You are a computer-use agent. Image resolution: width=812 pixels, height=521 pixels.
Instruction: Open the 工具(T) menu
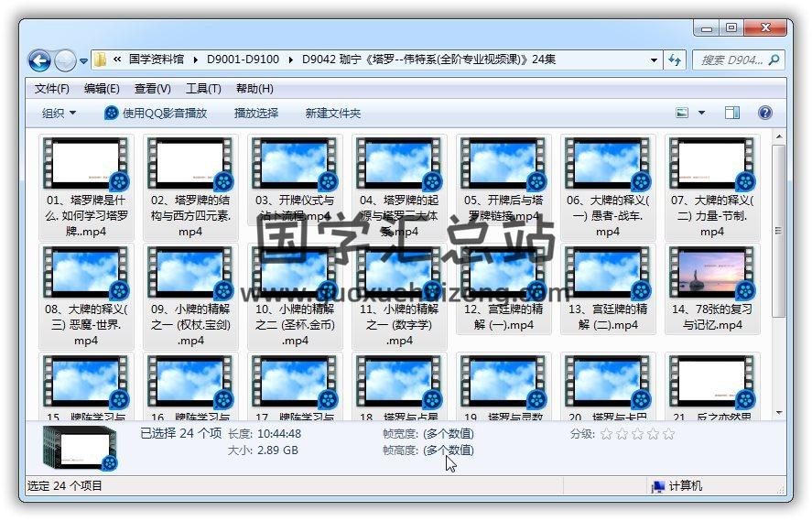tap(202, 89)
